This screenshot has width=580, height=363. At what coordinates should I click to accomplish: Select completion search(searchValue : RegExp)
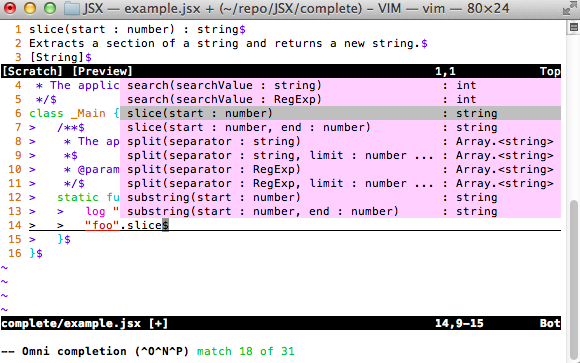[340, 100]
